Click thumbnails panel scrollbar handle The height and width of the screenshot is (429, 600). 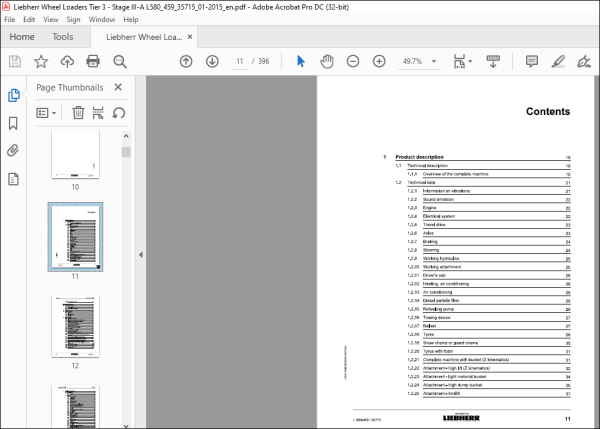[126, 152]
